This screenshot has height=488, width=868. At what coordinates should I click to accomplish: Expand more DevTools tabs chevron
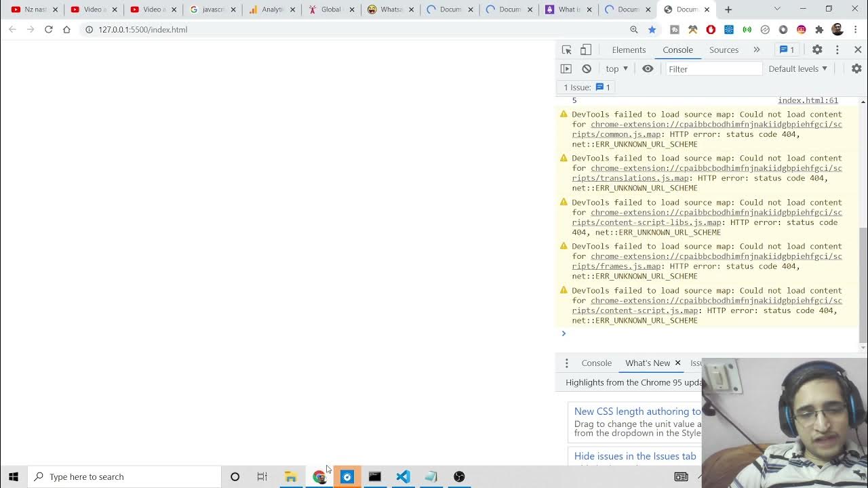click(756, 49)
